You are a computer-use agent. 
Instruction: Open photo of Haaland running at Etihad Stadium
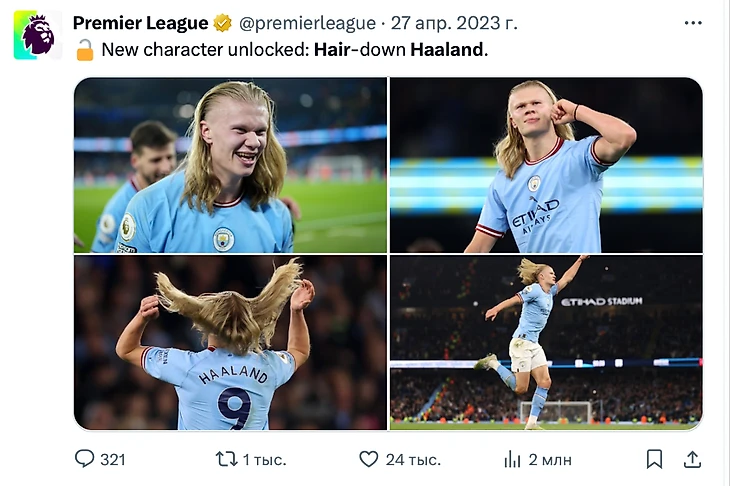[546, 342]
